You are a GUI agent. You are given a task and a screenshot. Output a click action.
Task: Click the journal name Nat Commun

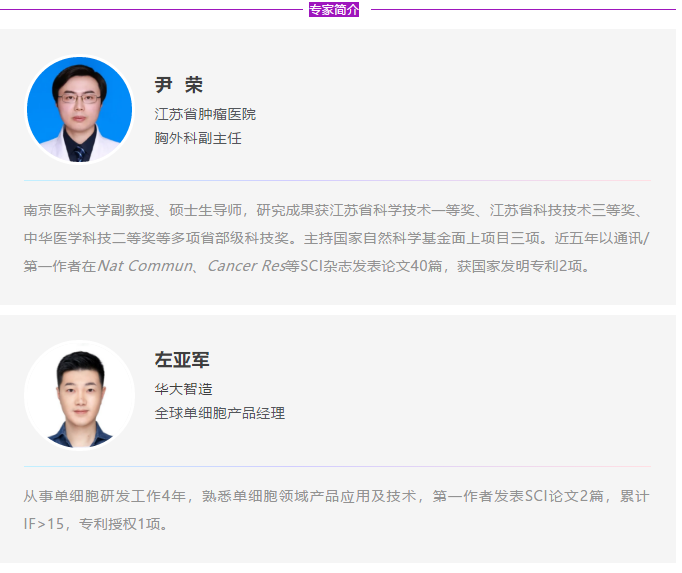coord(145,266)
